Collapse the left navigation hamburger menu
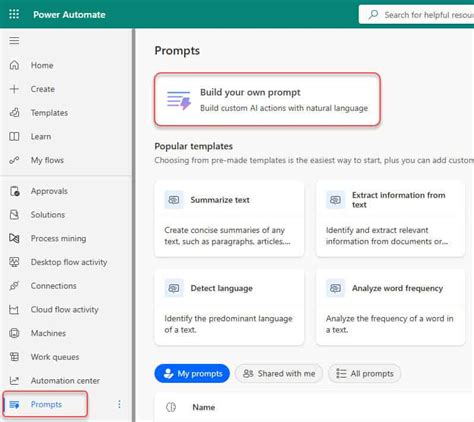Image resolution: width=474 pixels, height=422 pixels. [14, 41]
